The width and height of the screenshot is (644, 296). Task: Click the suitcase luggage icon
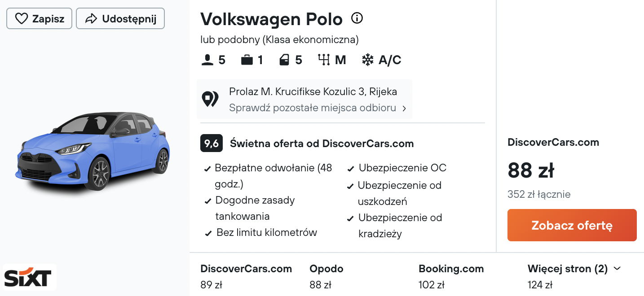247,60
